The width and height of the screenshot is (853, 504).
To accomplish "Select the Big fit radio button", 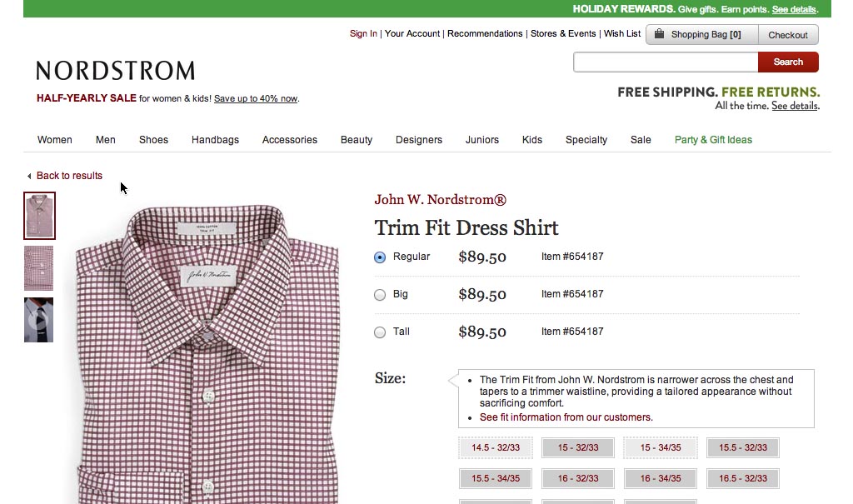I will coord(380,295).
